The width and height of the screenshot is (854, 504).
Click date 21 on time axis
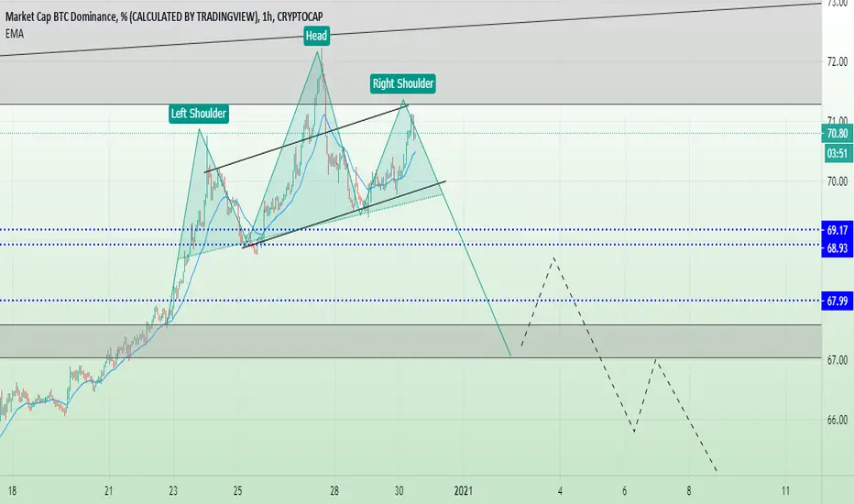tap(109, 491)
